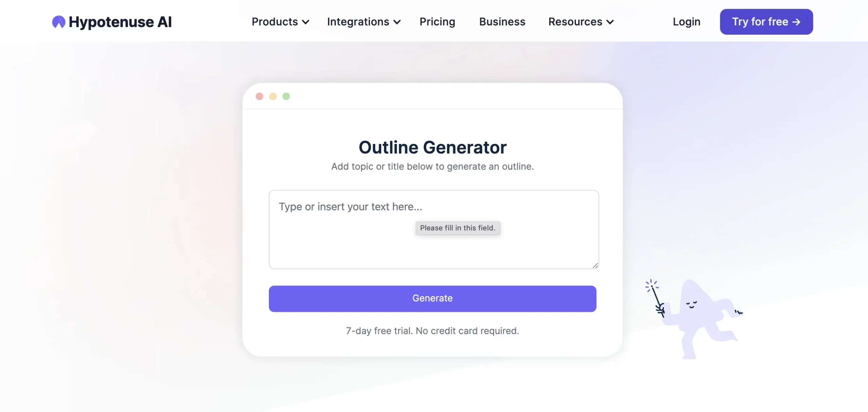Click the Login link
Image resolution: width=868 pixels, height=412 pixels.
click(x=686, y=22)
